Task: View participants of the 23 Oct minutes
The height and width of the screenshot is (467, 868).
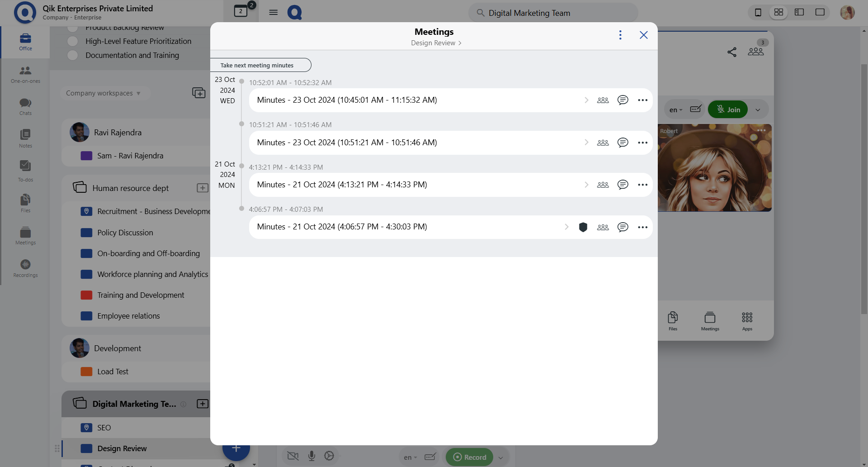Action: [x=603, y=100]
